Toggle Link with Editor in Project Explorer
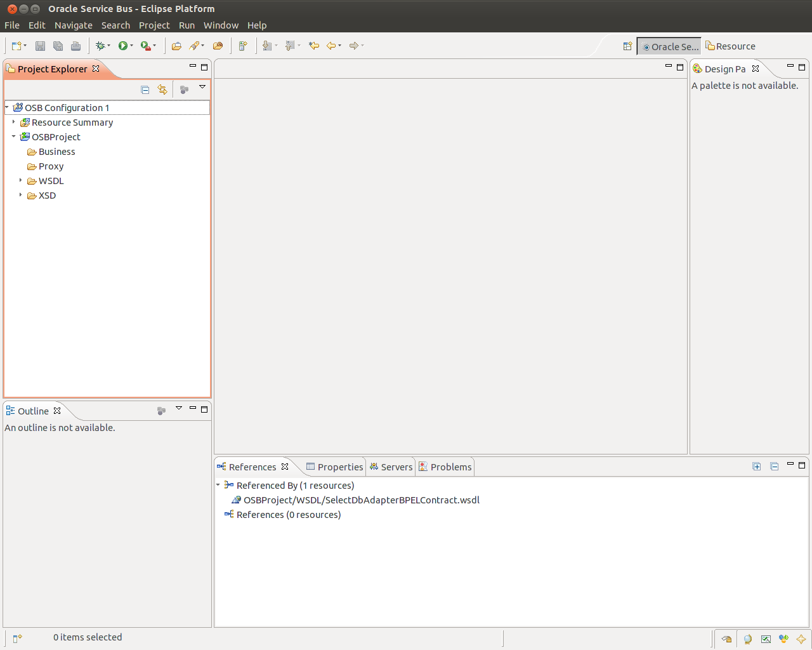This screenshot has height=650, width=812. click(x=162, y=90)
